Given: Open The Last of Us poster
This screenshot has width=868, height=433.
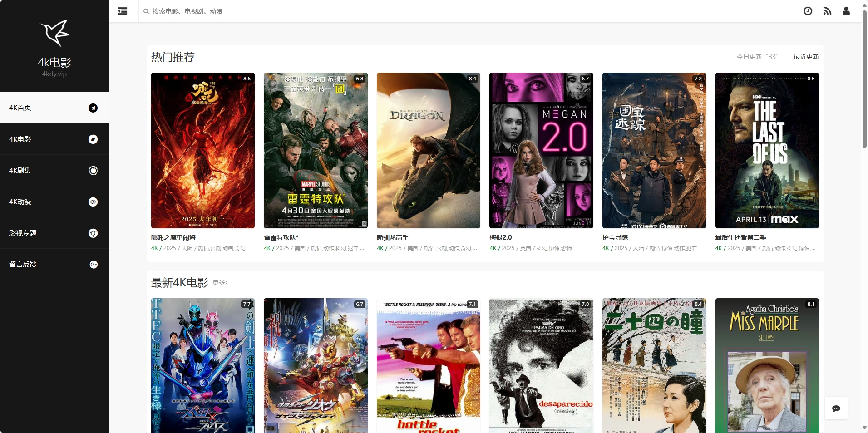Looking at the screenshot, I should click(767, 150).
